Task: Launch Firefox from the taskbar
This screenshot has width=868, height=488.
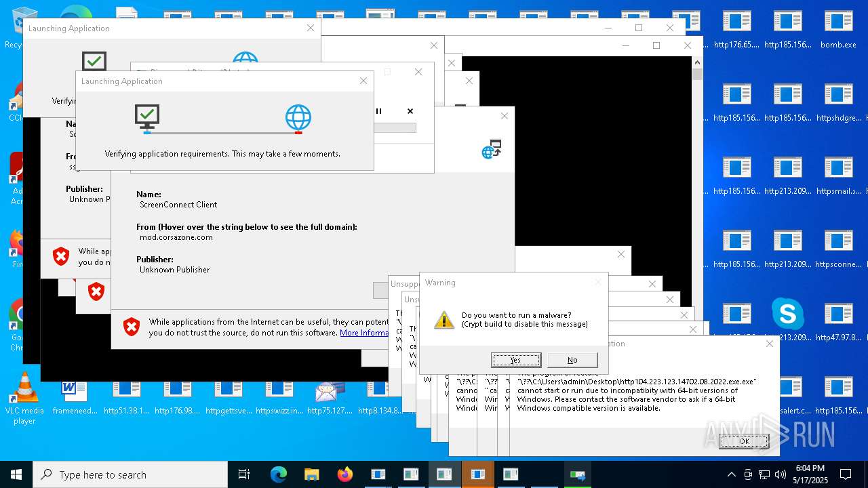Action: pyautogui.click(x=344, y=474)
